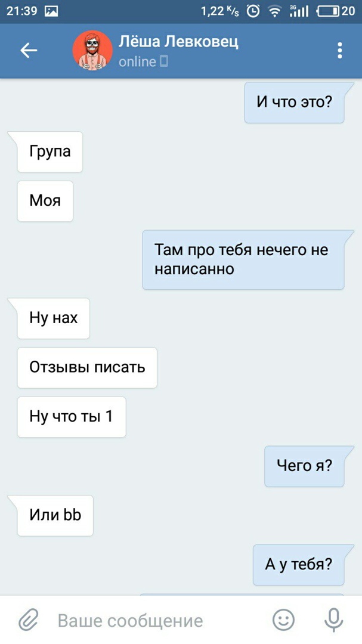Select the "И что это?" message
Image resolution: width=362 pixels, height=644 pixels.
click(294, 103)
